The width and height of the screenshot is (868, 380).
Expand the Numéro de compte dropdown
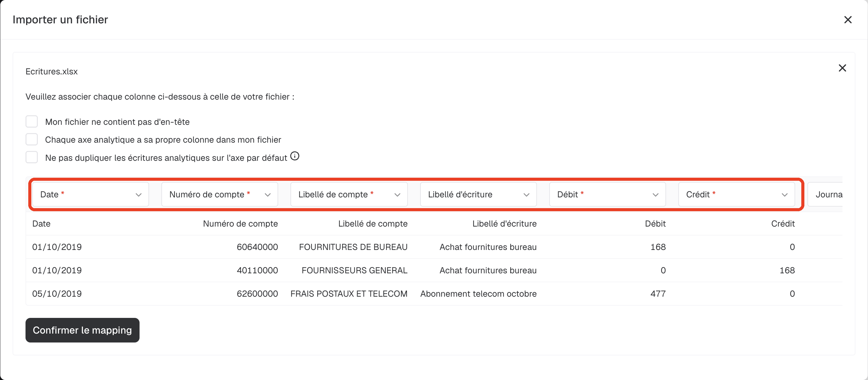(220, 194)
